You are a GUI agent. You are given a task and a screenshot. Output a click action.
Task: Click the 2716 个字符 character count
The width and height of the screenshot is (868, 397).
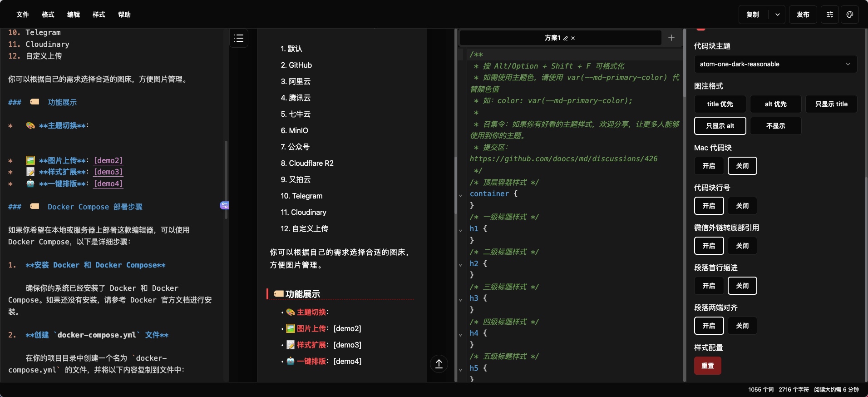(x=794, y=390)
